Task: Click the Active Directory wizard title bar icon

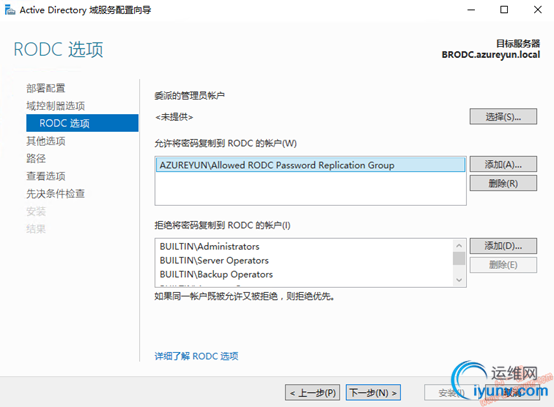Action: [x=10, y=10]
